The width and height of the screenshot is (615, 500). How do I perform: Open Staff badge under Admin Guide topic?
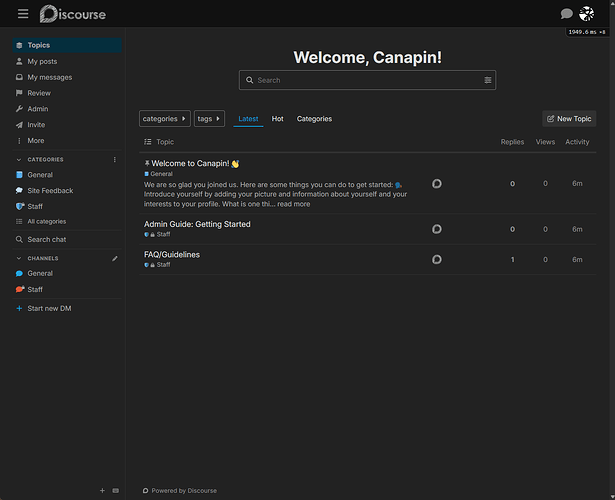(x=157, y=234)
